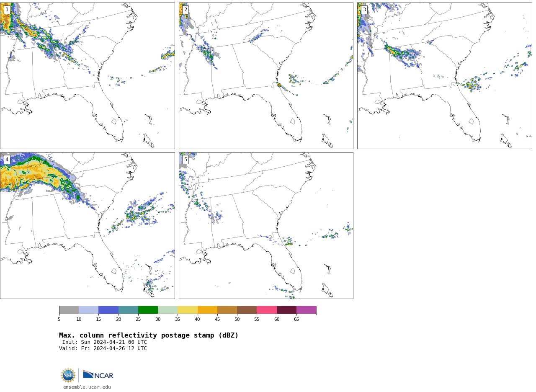536x392 pixels.
Task: Open ensemble member 3 map panel
Action: coord(444,76)
